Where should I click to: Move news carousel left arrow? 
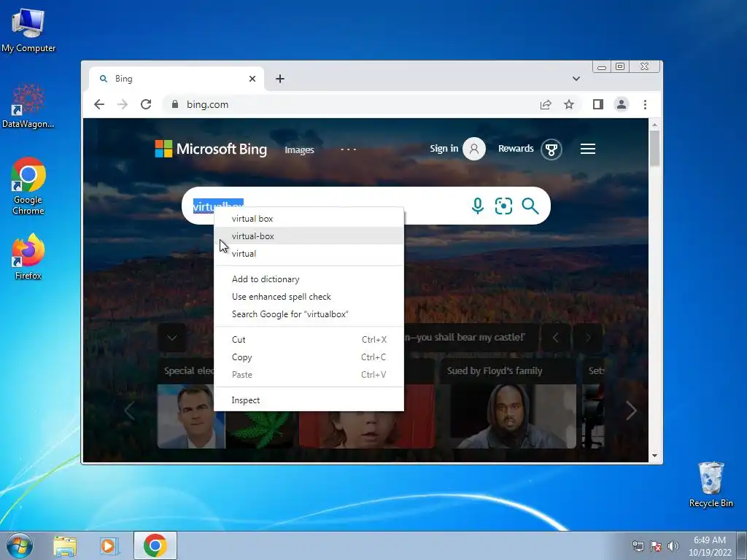130,411
